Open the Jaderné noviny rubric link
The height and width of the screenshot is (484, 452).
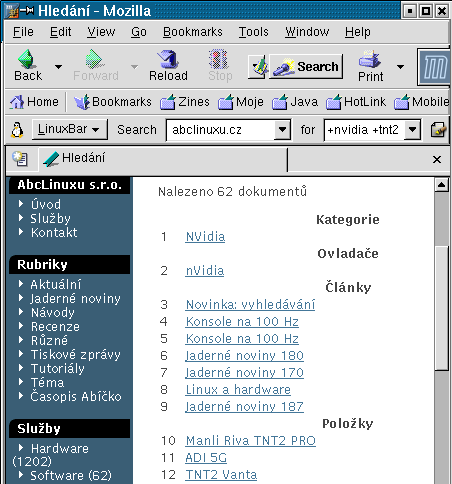(75, 298)
